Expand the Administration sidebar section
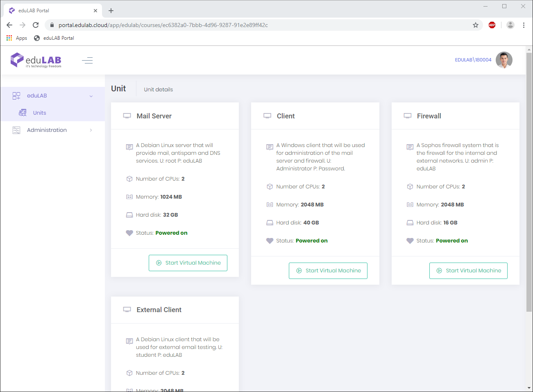533x392 pixels. [47, 130]
